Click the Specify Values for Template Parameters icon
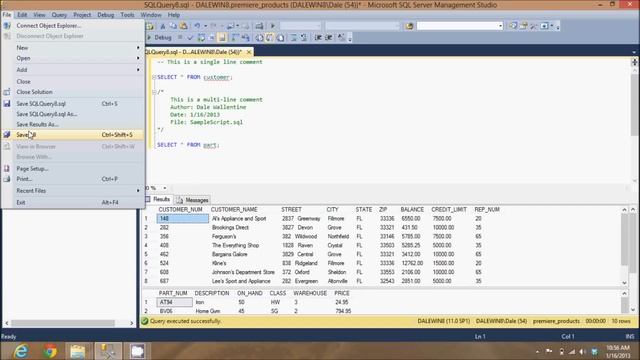 [341, 38]
